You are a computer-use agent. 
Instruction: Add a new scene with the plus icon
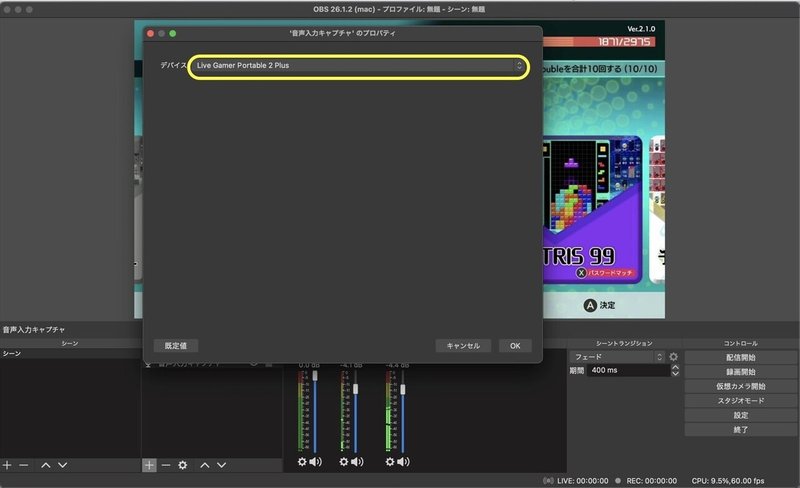[7, 465]
